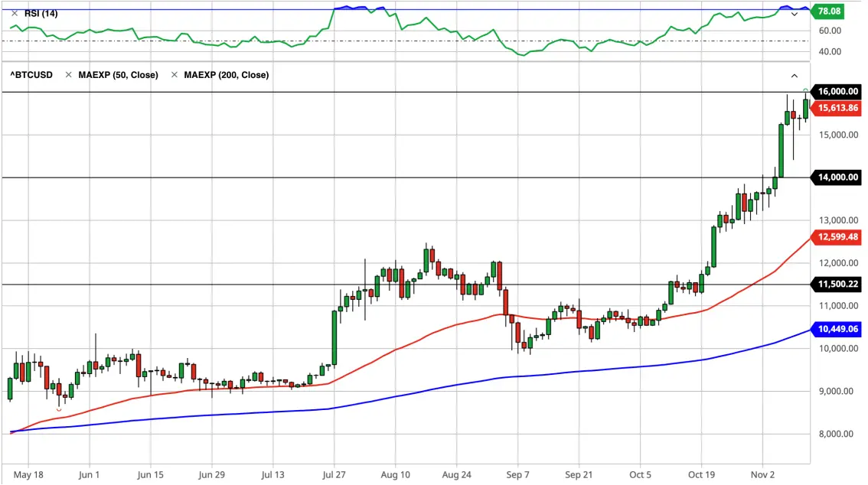Click the green 78.08 RSI value tag
This screenshot has height=485, width=868.
coord(827,11)
